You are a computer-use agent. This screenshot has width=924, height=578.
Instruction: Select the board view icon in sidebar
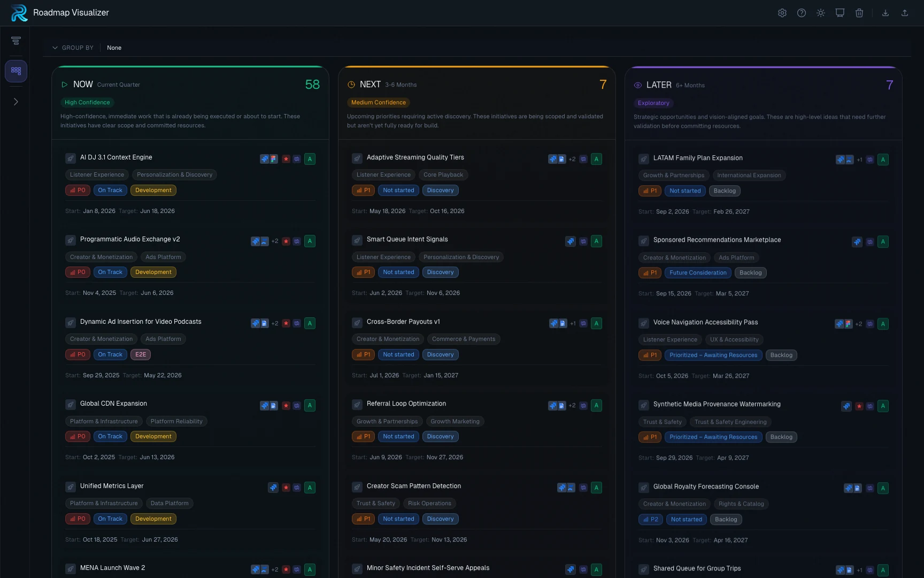[16, 71]
